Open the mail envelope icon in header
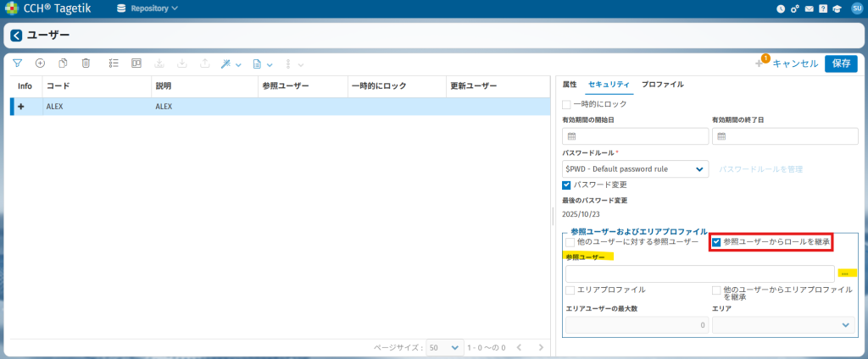Image resolution: width=868 pixels, height=359 pixels. (810, 8)
